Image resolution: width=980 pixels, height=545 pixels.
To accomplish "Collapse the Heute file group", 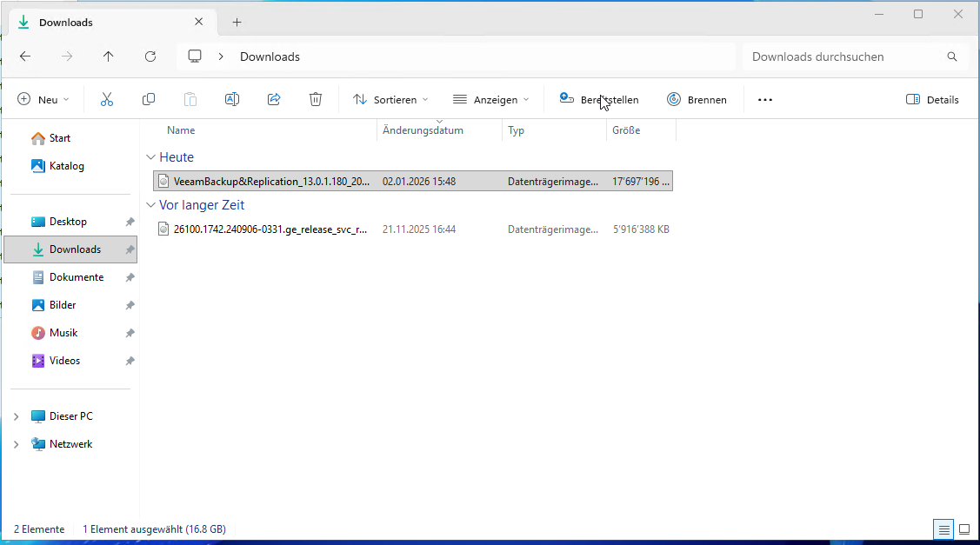I will (150, 157).
